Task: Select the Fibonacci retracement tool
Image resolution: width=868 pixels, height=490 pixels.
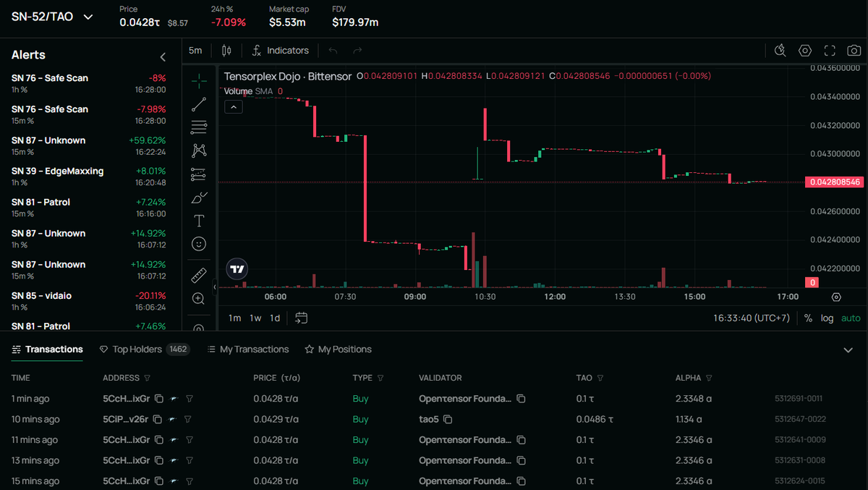Action: click(199, 127)
